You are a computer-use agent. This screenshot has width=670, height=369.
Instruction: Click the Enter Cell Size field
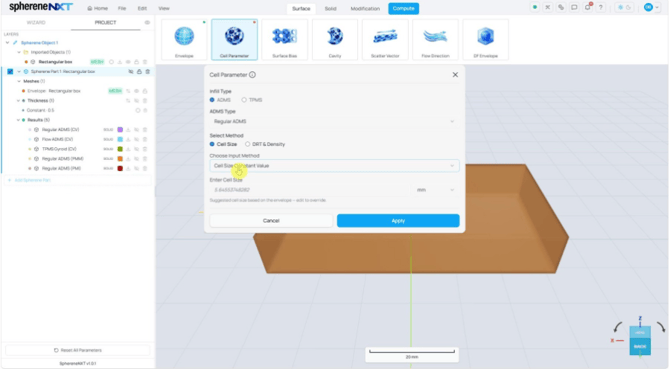(x=310, y=190)
